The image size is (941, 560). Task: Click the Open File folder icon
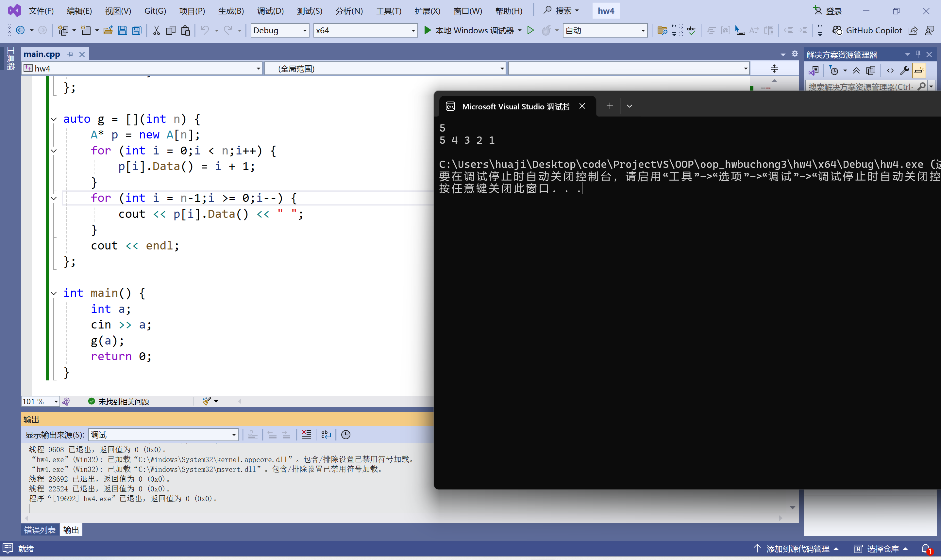click(x=108, y=31)
